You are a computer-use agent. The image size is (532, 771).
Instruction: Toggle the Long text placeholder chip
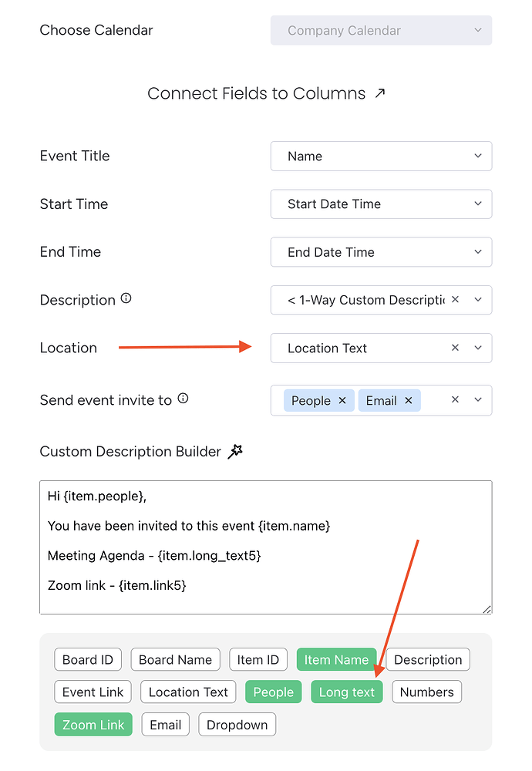[346, 692]
